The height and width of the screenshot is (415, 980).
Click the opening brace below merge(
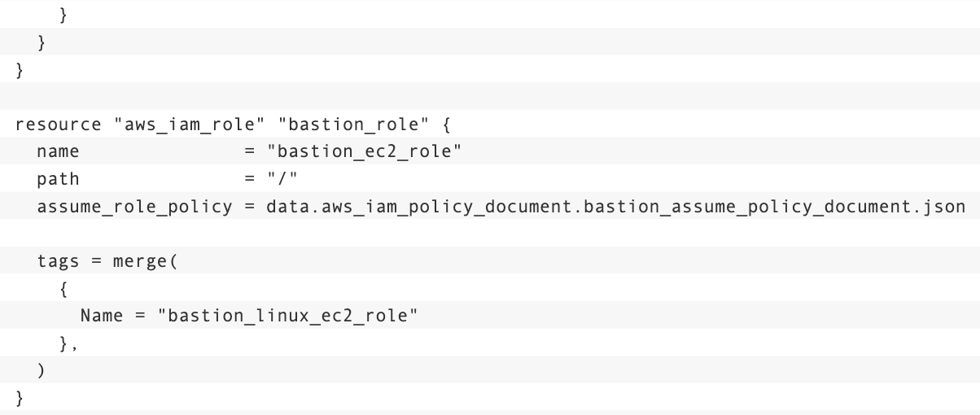pos(63,289)
